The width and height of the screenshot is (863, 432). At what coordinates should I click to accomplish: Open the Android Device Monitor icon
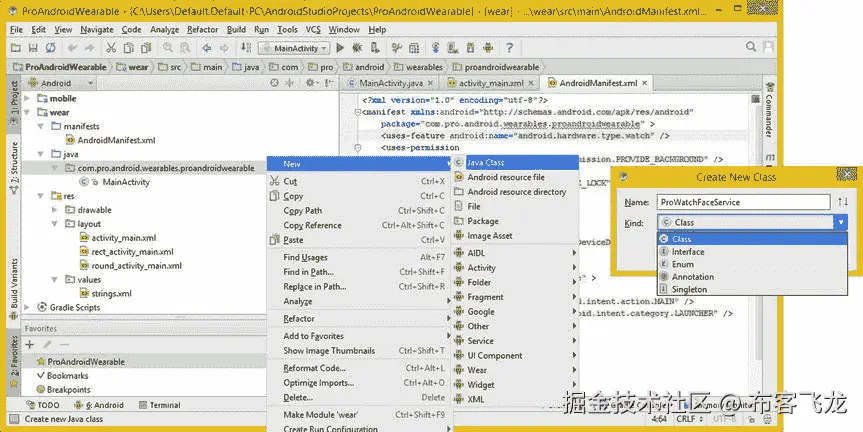click(488, 48)
